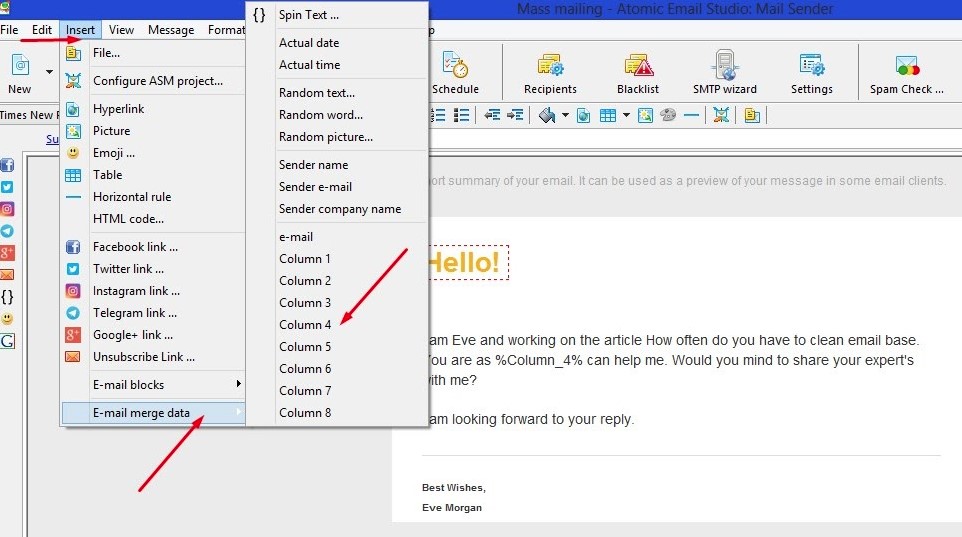Open the Recipients list
Screen dimensions: 962x537
click(x=550, y=72)
